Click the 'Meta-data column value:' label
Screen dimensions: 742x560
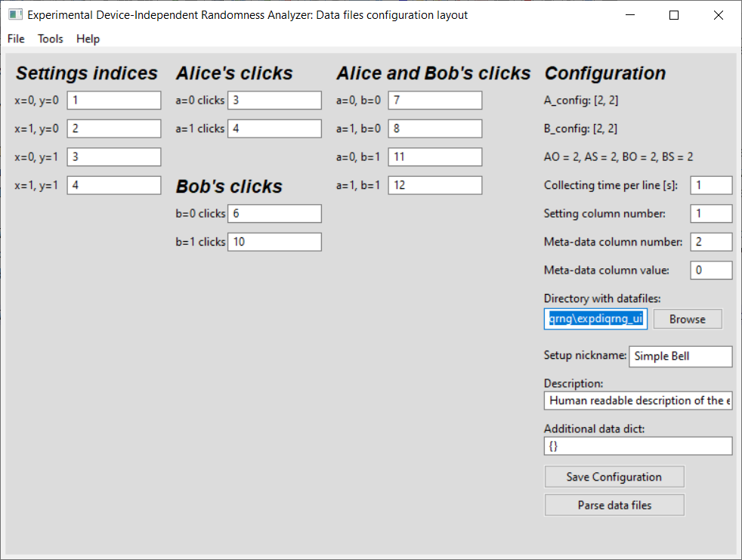(x=606, y=271)
